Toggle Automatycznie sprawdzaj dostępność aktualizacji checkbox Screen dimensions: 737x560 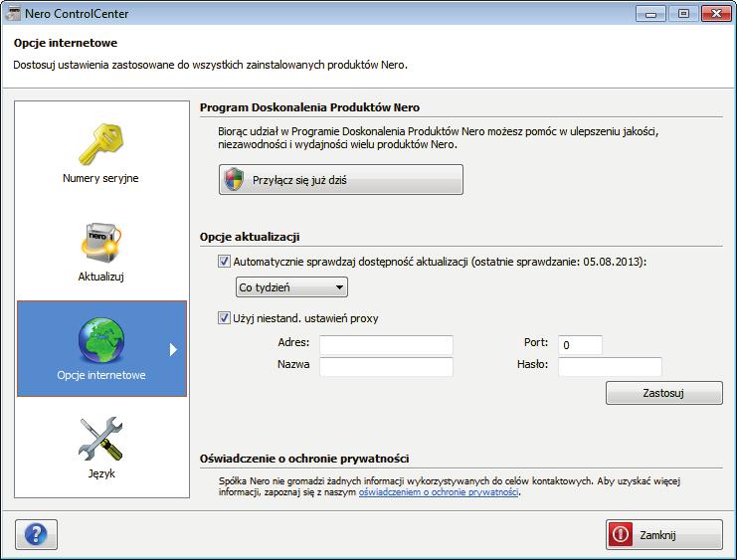pos(224,262)
